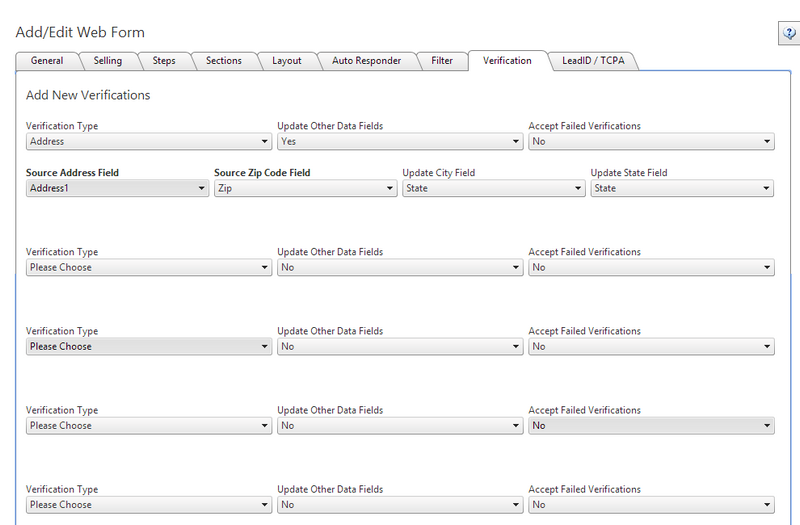Viewport: 800px width, 525px height.
Task: Select the Sections tab
Action: (223, 61)
